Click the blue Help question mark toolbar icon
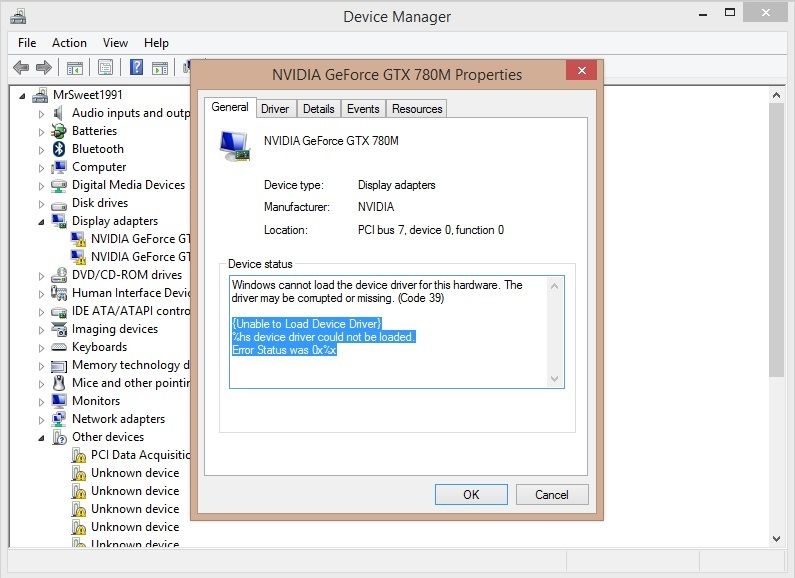 [136, 67]
